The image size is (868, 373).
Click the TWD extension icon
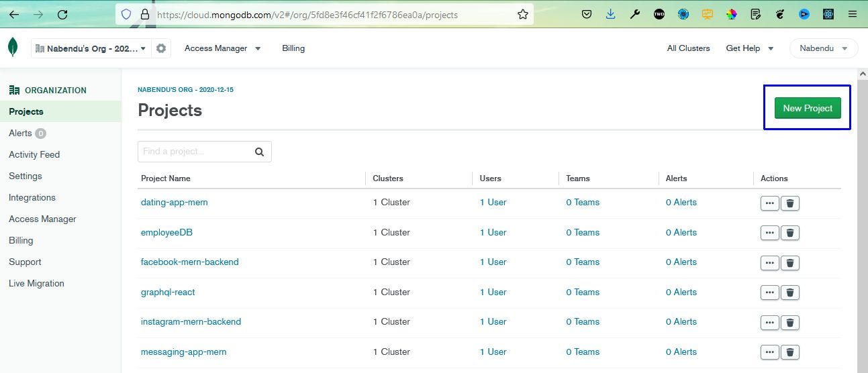659,14
